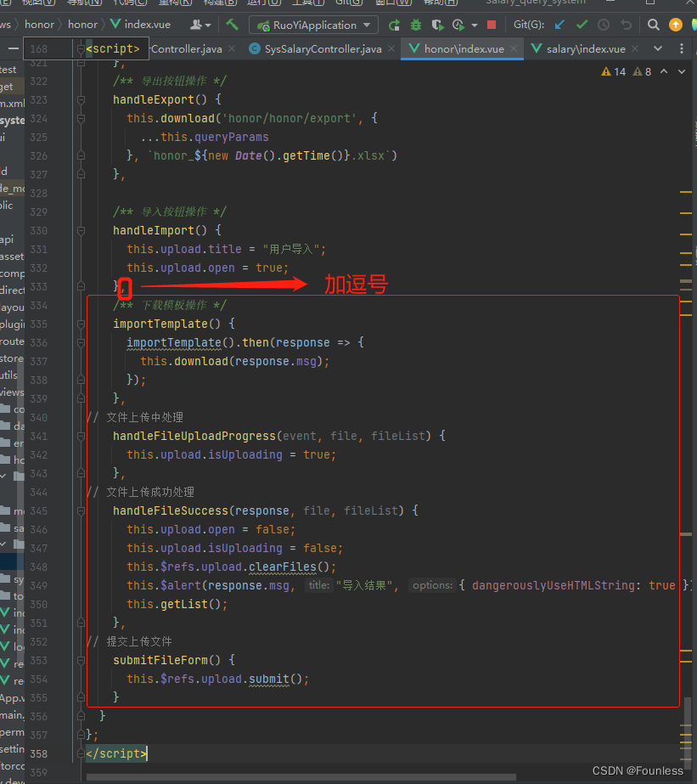Click handleImport method name on line 330
Image resolution: width=697 pixels, height=784 pixels.
(154, 230)
